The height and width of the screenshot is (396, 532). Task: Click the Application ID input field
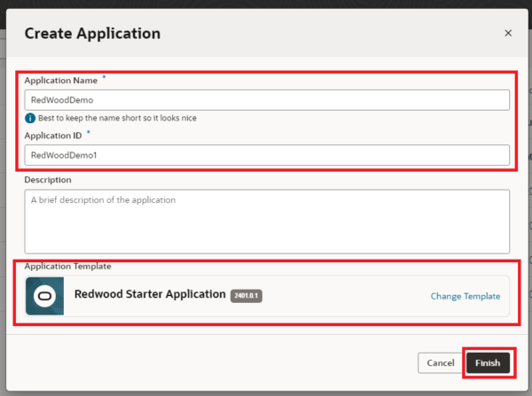(267, 155)
